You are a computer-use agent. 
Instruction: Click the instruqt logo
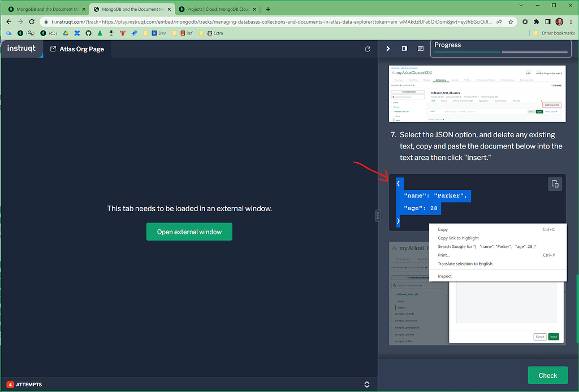click(21, 49)
